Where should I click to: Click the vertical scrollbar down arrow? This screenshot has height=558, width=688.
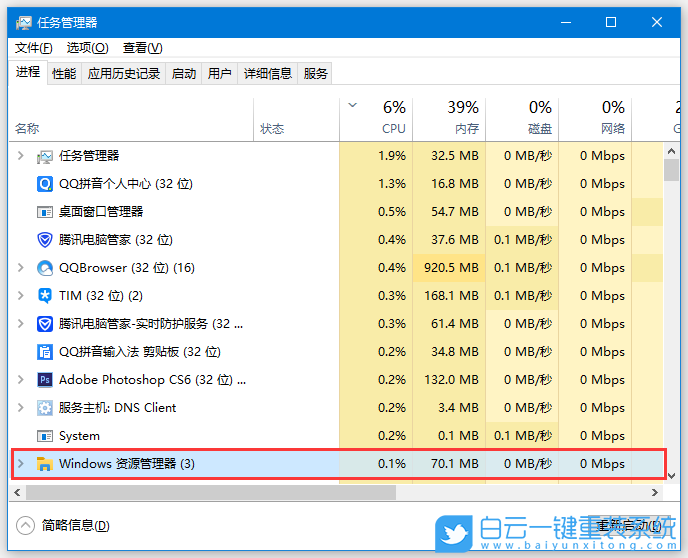point(671,476)
